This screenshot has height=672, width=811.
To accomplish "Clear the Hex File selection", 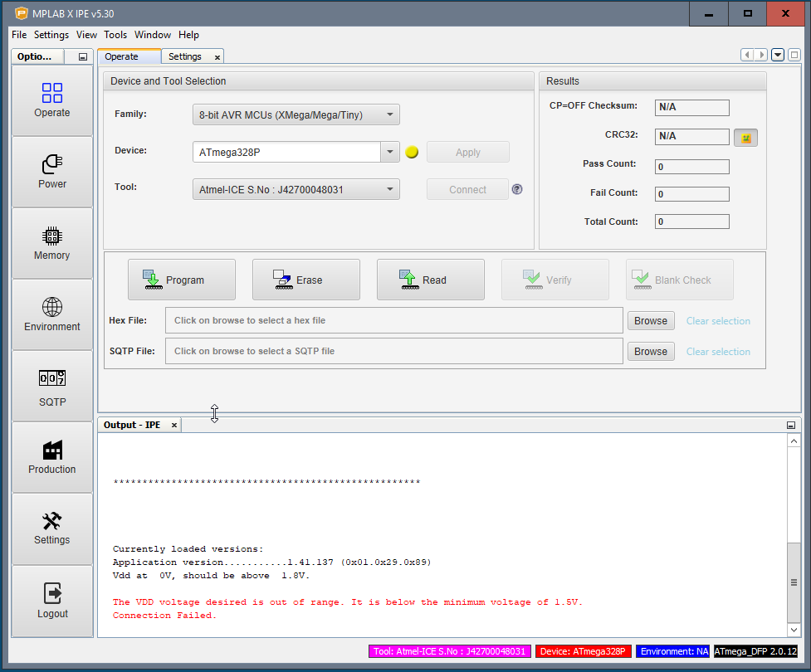I will (718, 320).
